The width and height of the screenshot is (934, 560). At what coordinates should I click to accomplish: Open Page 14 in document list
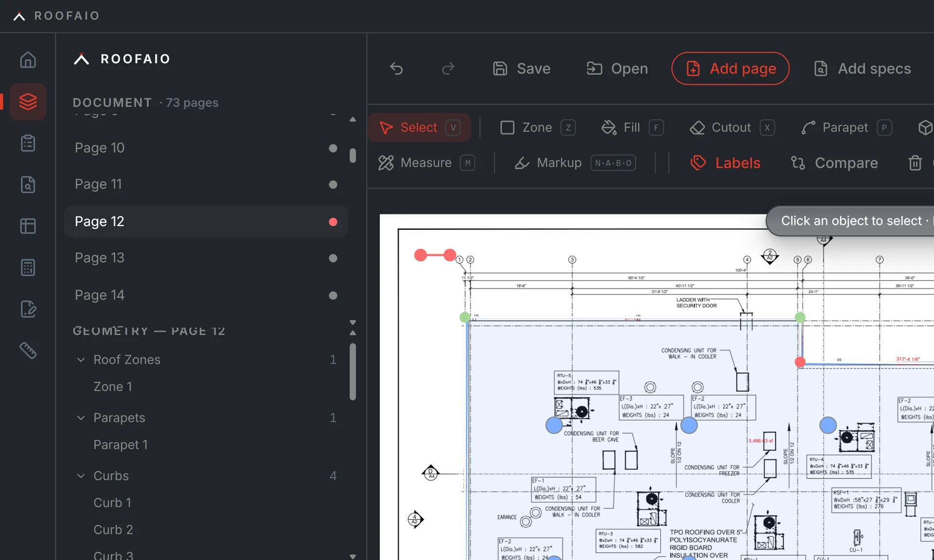(206, 295)
